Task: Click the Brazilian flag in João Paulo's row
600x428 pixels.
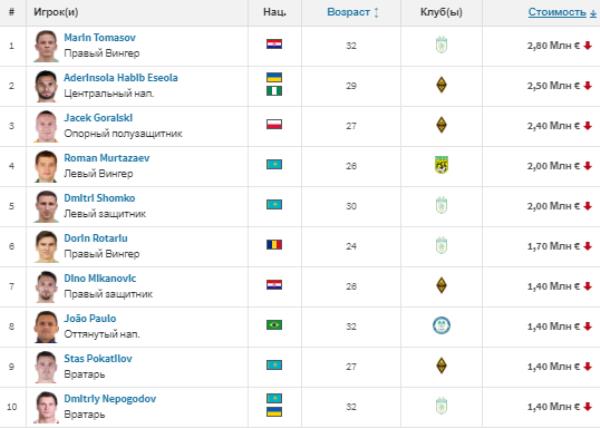Action: [274, 325]
